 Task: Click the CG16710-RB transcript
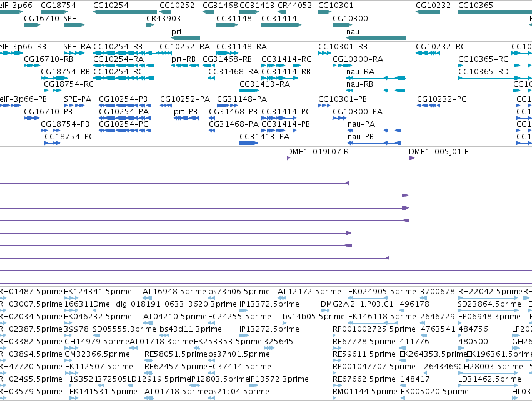click(32, 66)
